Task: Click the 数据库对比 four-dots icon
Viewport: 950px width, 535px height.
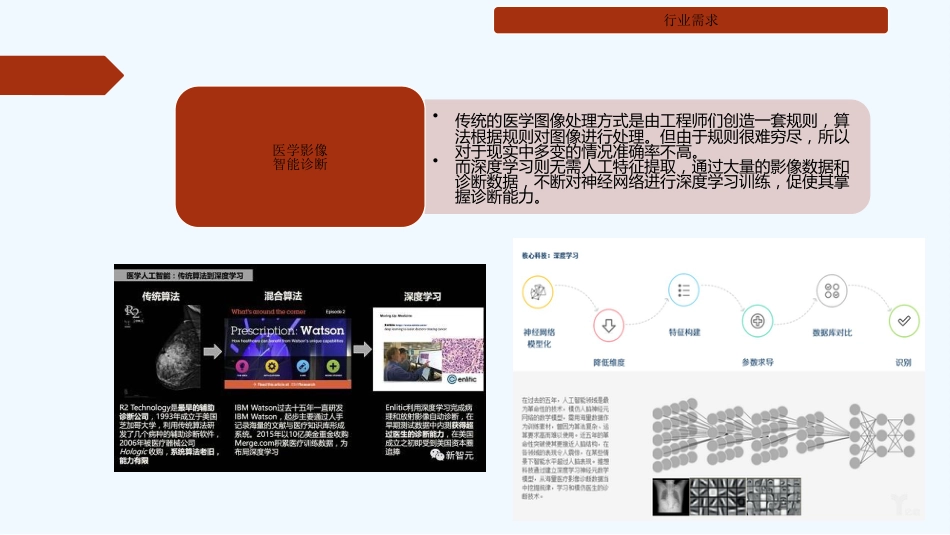Action: [x=832, y=291]
